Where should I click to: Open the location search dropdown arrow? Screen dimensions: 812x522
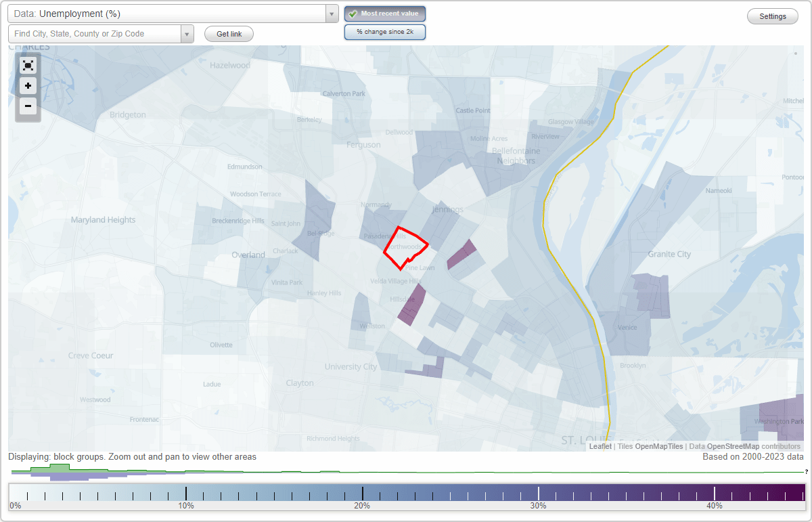coord(187,34)
